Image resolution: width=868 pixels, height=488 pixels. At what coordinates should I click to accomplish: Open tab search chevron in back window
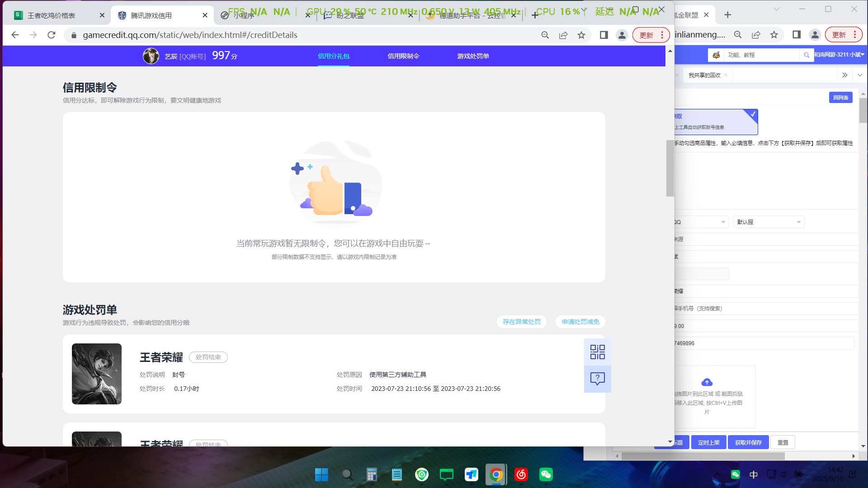[777, 9]
